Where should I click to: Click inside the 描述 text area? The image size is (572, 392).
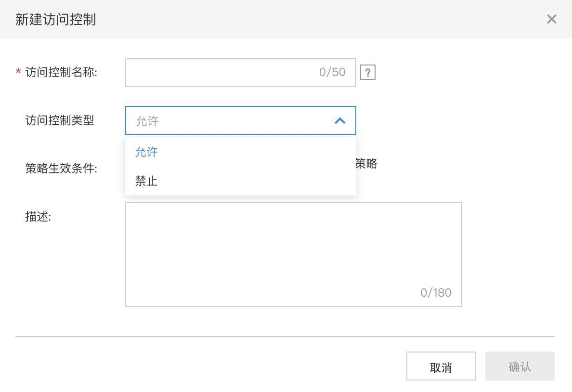294,255
